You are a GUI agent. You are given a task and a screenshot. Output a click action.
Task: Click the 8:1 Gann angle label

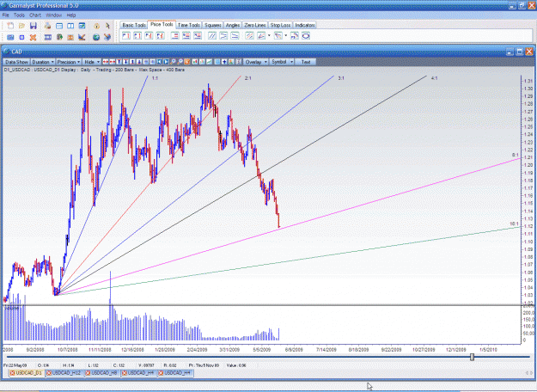pos(515,156)
